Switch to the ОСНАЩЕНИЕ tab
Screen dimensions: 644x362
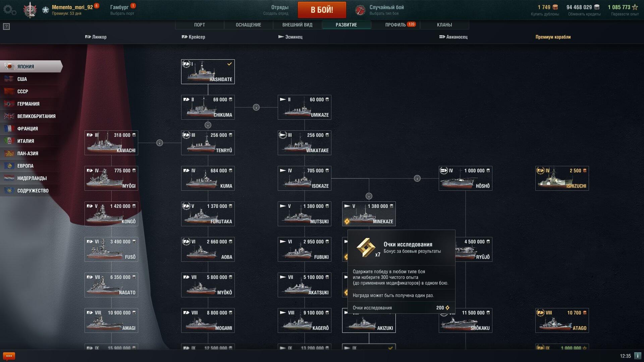(249, 25)
